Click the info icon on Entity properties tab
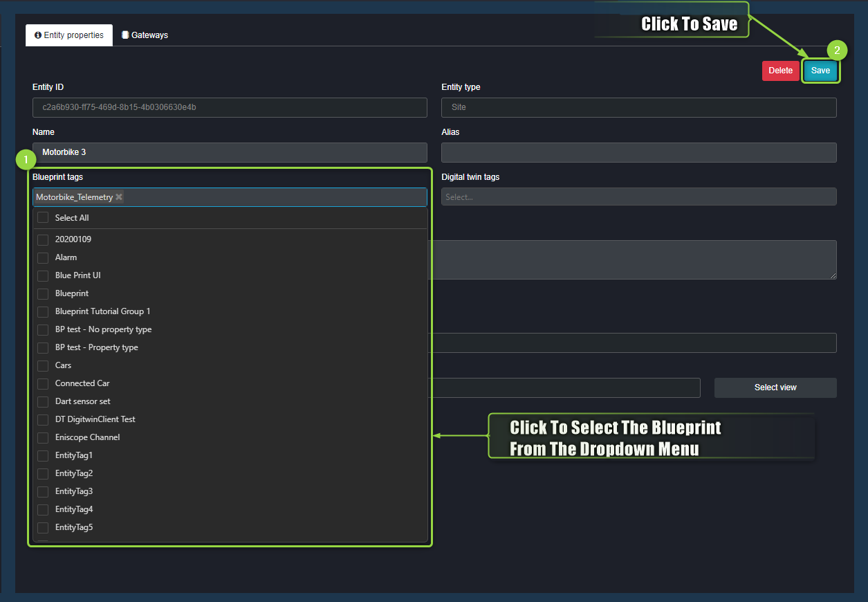Viewport: 868px width, 602px height. tap(38, 35)
